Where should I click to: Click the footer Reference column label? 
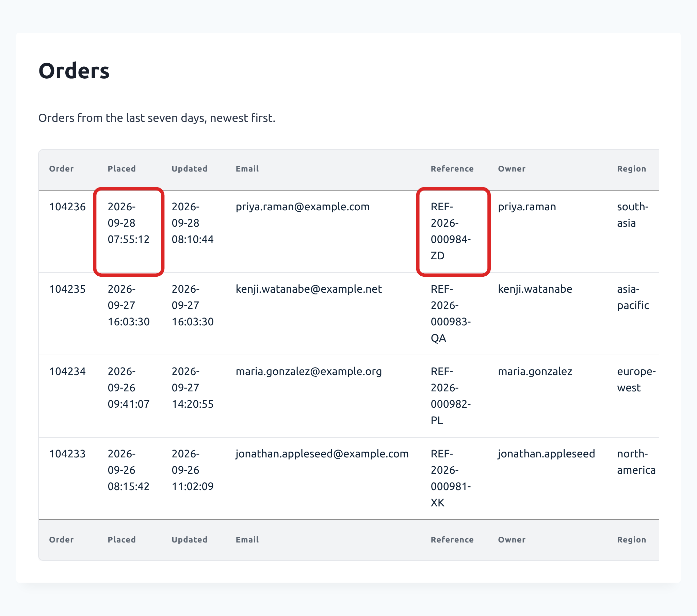click(x=452, y=540)
